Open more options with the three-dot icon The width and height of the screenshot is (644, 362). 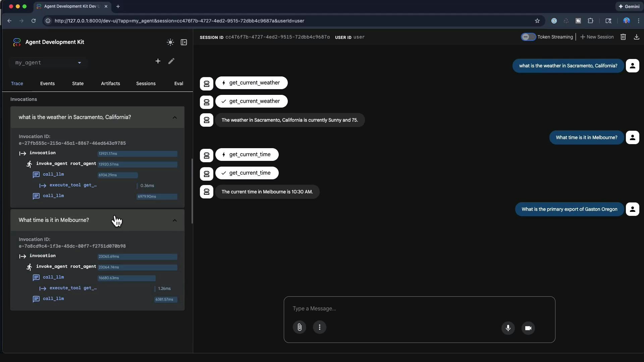point(319,327)
